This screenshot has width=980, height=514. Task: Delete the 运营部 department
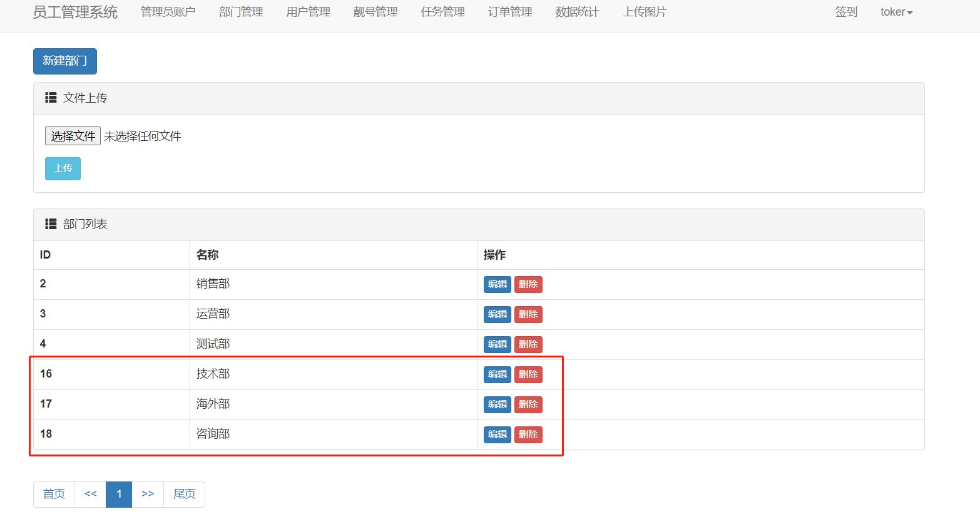tap(528, 314)
